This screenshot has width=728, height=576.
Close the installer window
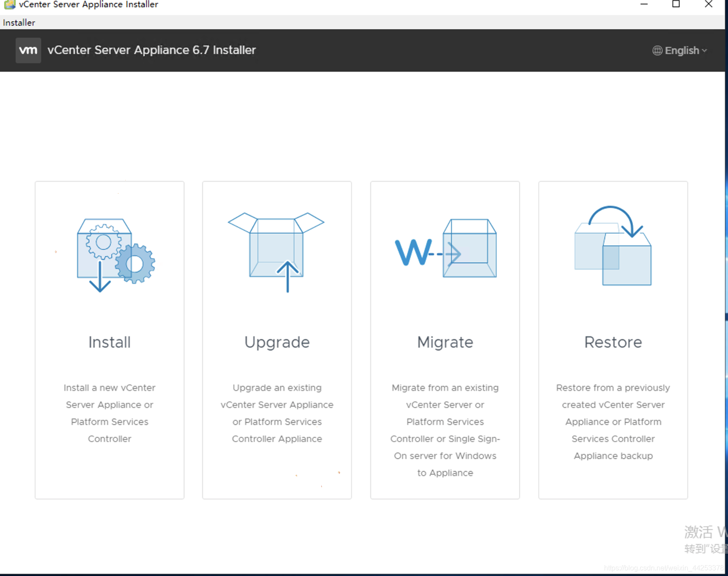pos(709,4)
